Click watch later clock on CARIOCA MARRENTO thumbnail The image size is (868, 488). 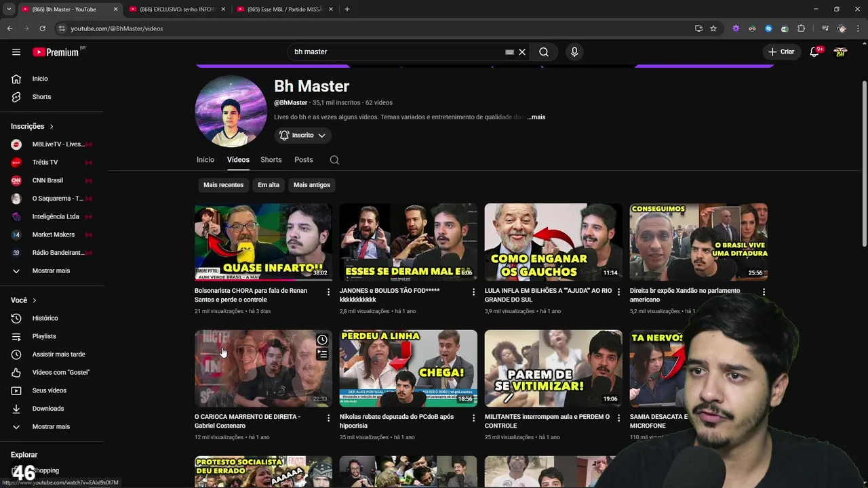pyautogui.click(x=322, y=340)
